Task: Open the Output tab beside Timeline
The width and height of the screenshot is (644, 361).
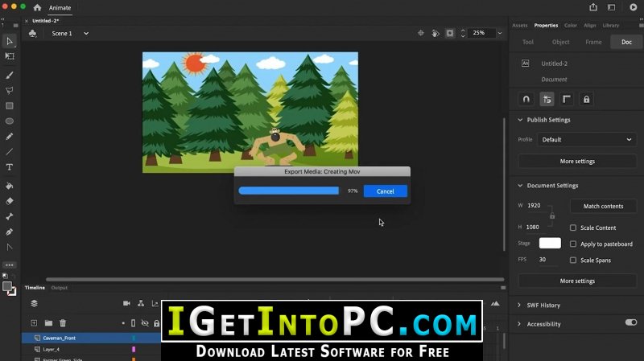Action: (59, 288)
